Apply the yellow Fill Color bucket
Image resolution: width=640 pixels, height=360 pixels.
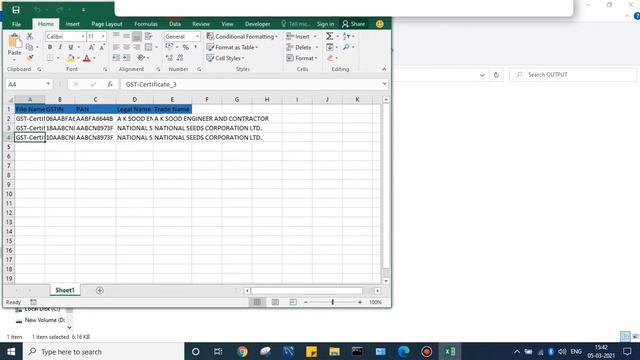(71, 58)
